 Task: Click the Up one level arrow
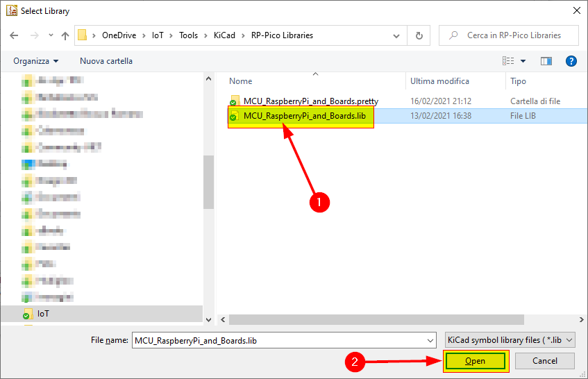coord(65,35)
